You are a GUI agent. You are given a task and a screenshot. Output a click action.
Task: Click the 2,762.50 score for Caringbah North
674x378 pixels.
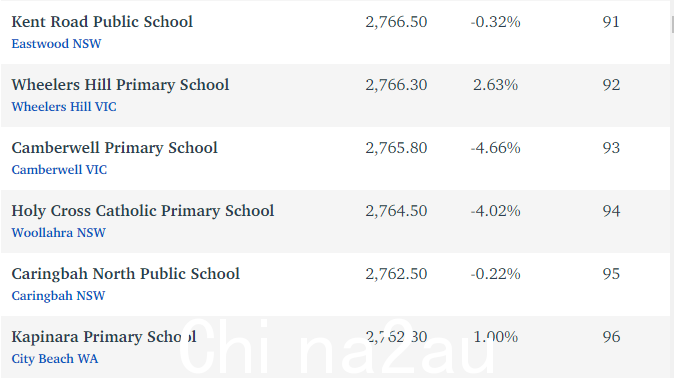pyautogui.click(x=396, y=274)
